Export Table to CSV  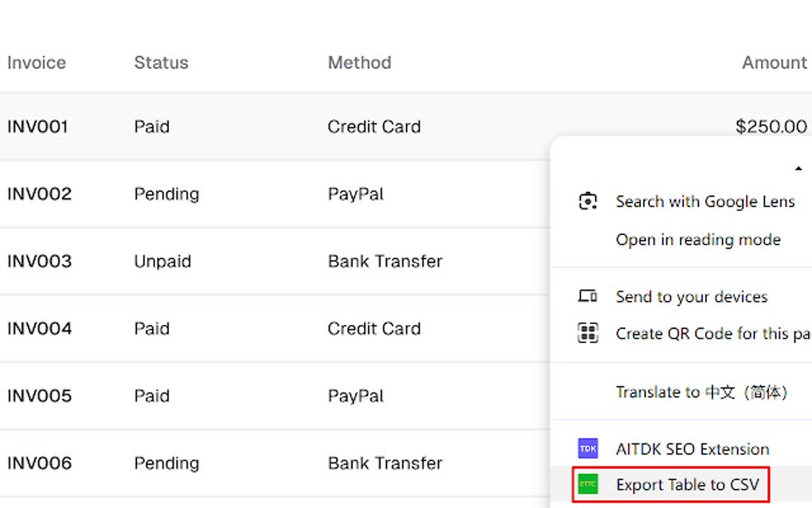tap(689, 484)
